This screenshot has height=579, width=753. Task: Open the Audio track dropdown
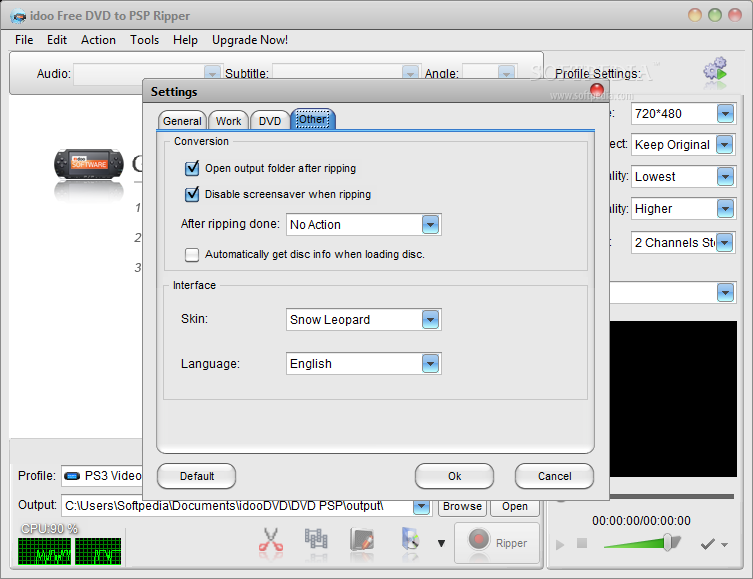[x=212, y=73]
